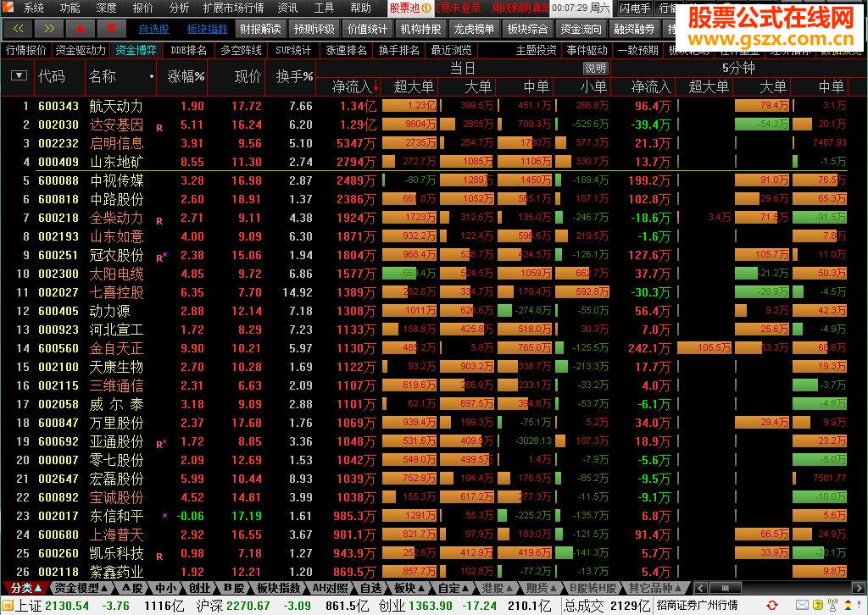Open the 自选股 link
868x615 pixels.
tap(154, 30)
